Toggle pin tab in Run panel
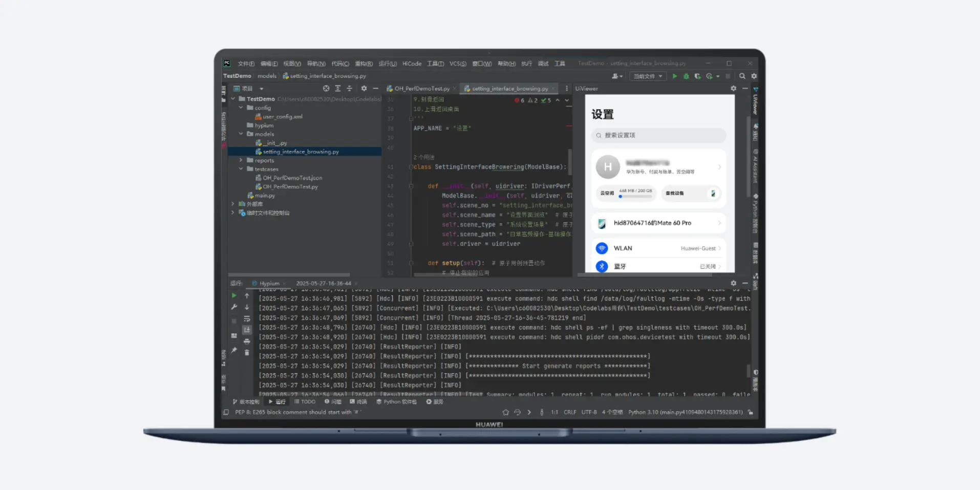 [234, 350]
